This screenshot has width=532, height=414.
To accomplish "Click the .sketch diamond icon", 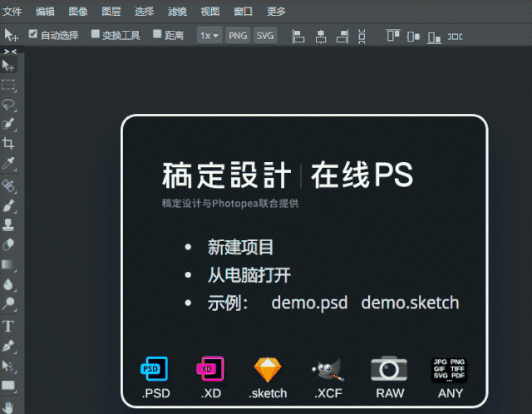I will 268,370.
